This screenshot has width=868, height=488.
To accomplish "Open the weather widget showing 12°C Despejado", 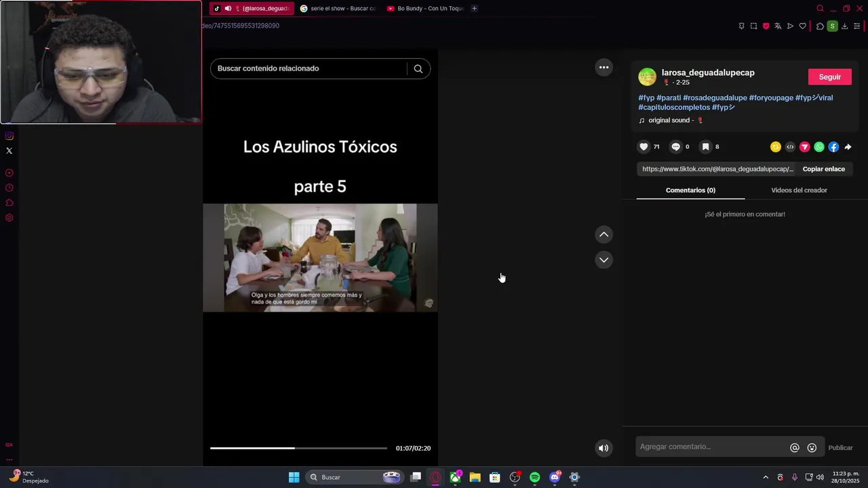I will tap(27, 477).
